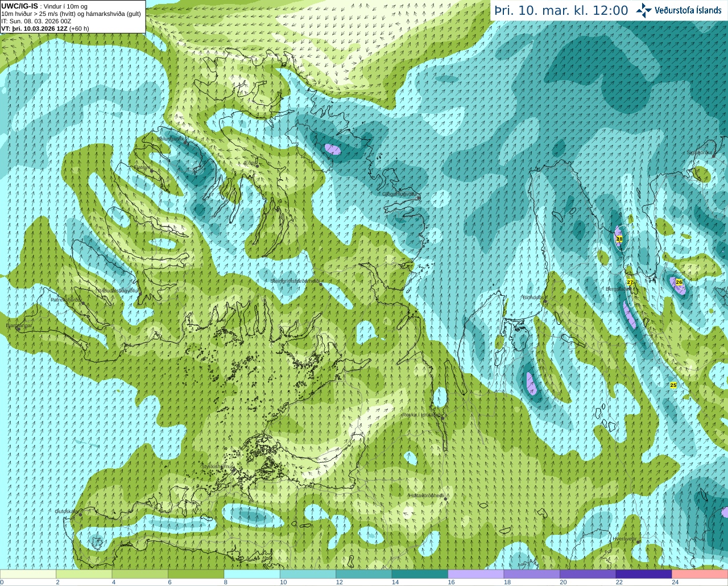Click the Stykkishólmur station label

tap(217, 467)
